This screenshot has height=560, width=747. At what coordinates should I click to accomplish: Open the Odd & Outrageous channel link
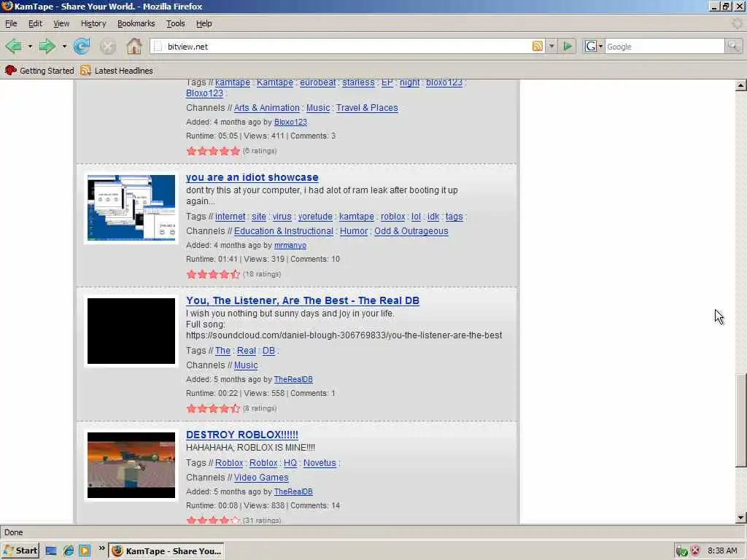[x=411, y=231]
